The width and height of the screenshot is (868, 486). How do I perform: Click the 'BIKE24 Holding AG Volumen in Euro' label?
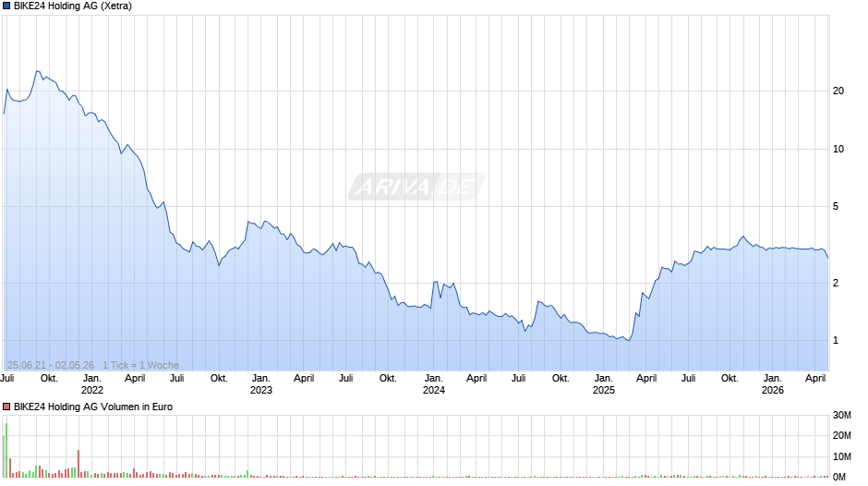pos(93,407)
